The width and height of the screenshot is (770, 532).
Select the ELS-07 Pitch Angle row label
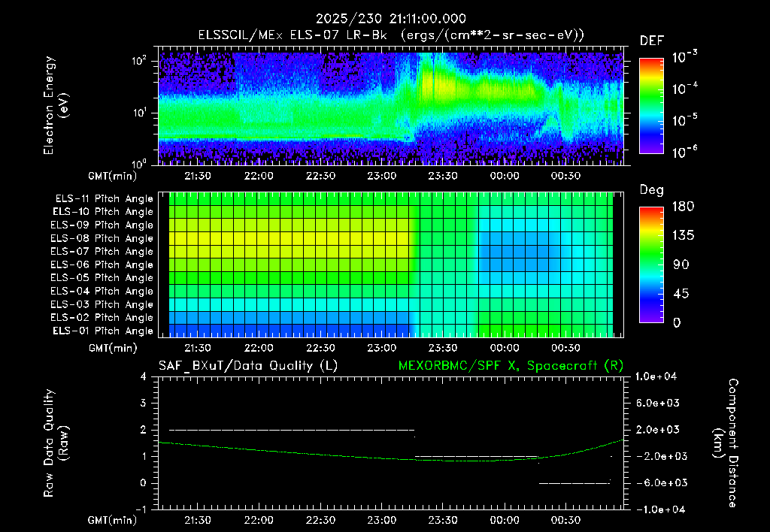(x=102, y=251)
